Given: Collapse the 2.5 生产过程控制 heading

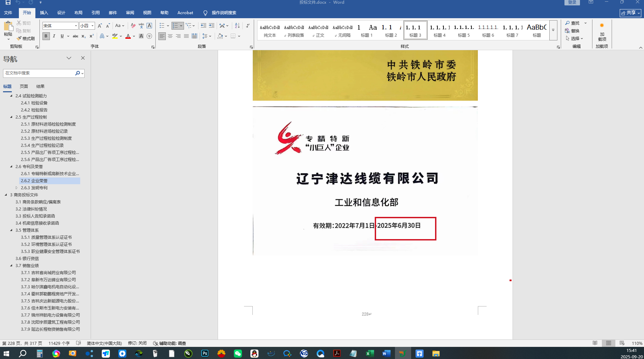Looking at the screenshot, I should [11, 117].
